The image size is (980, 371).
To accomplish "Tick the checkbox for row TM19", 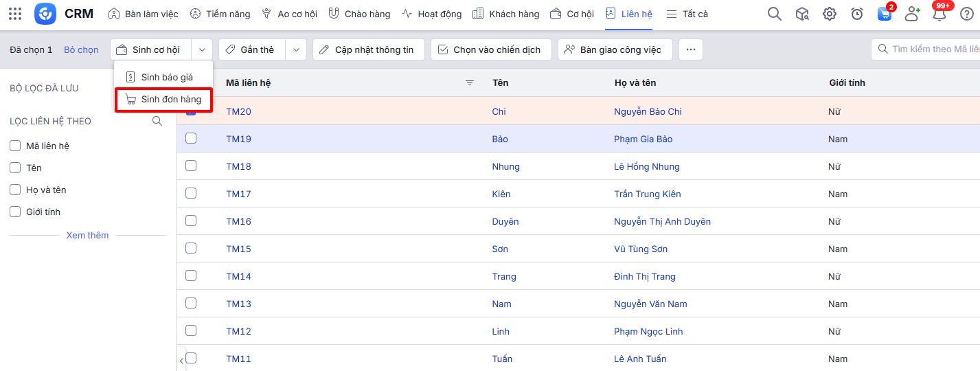I will [x=191, y=138].
